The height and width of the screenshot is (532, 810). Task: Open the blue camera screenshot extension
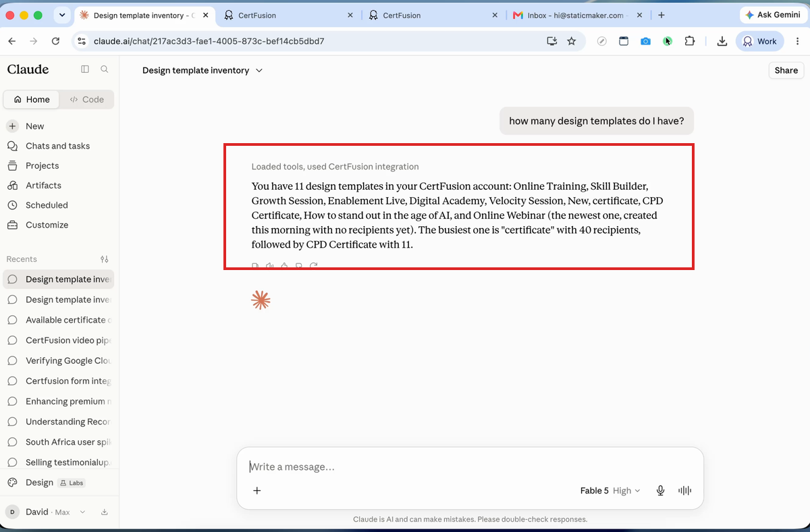pyautogui.click(x=646, y=41)
